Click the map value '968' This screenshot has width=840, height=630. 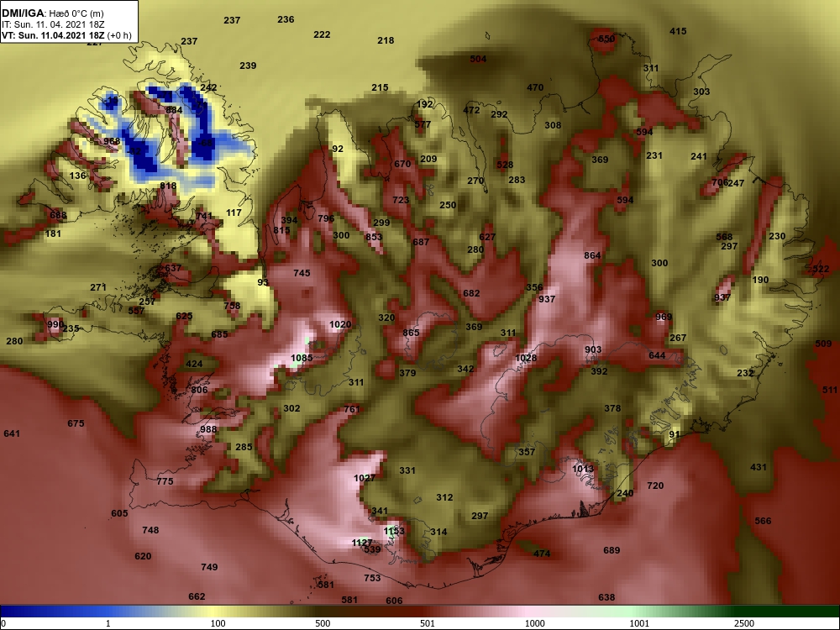pyautogui.click(x=112, y=141)
